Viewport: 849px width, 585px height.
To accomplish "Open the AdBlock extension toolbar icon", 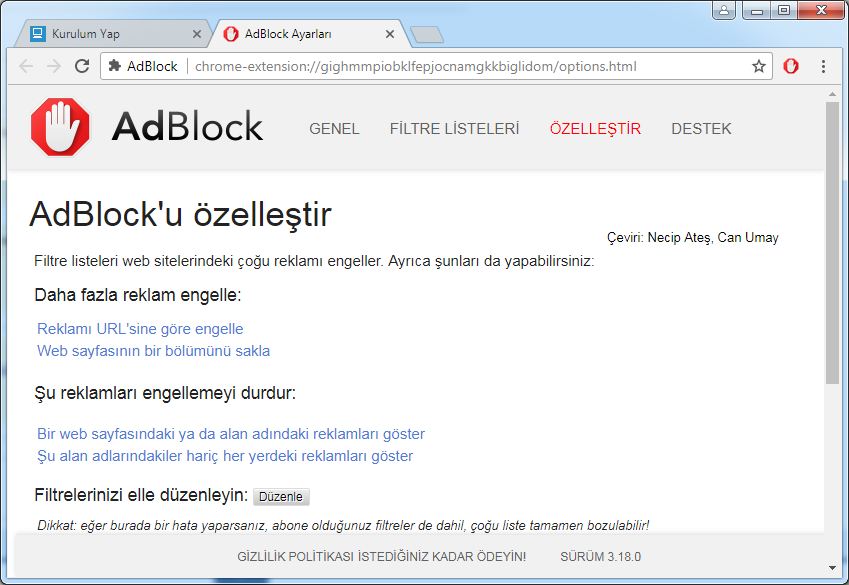I will pos(791,66).
